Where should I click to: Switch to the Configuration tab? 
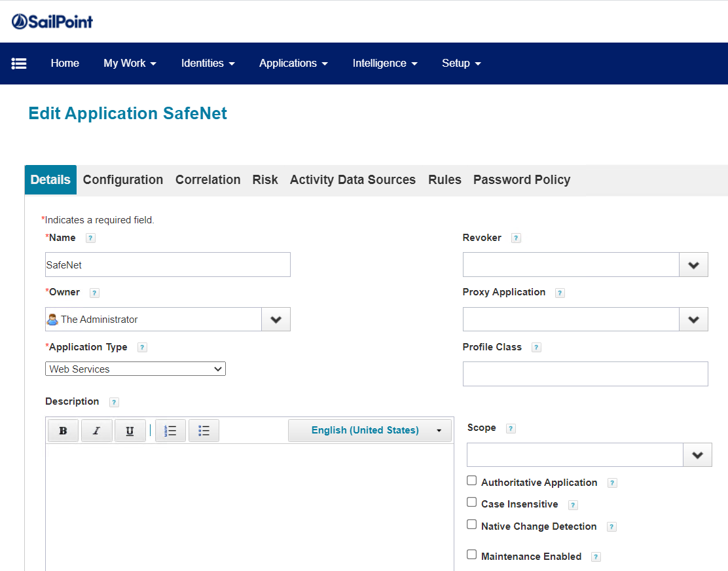pos(123,179)
